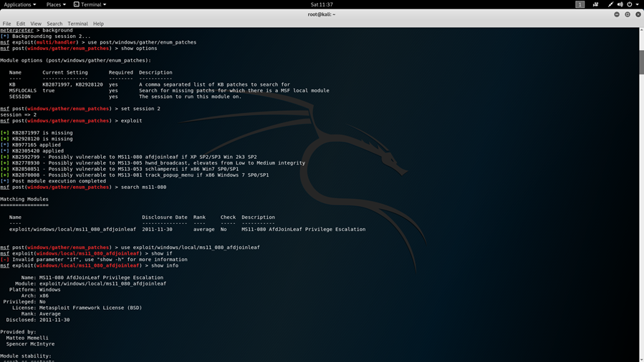
Task: Open the volume speaker icon
Action: coord(620,4)
